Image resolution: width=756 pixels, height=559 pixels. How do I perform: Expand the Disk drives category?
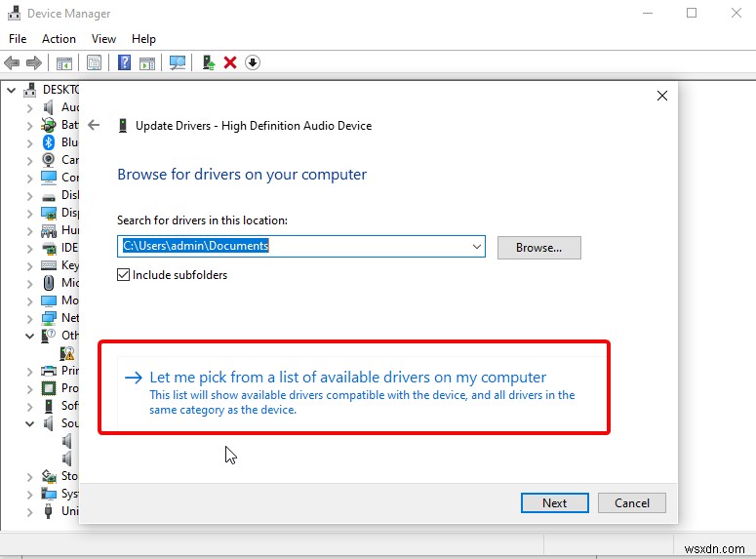point(29,196)
